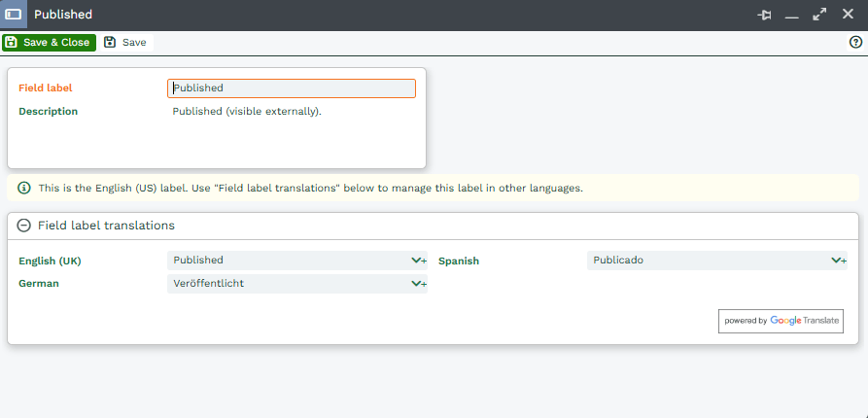Click the Field label translations heading
The width and height of the screenshot is (868, 418).
coord(106,226)
